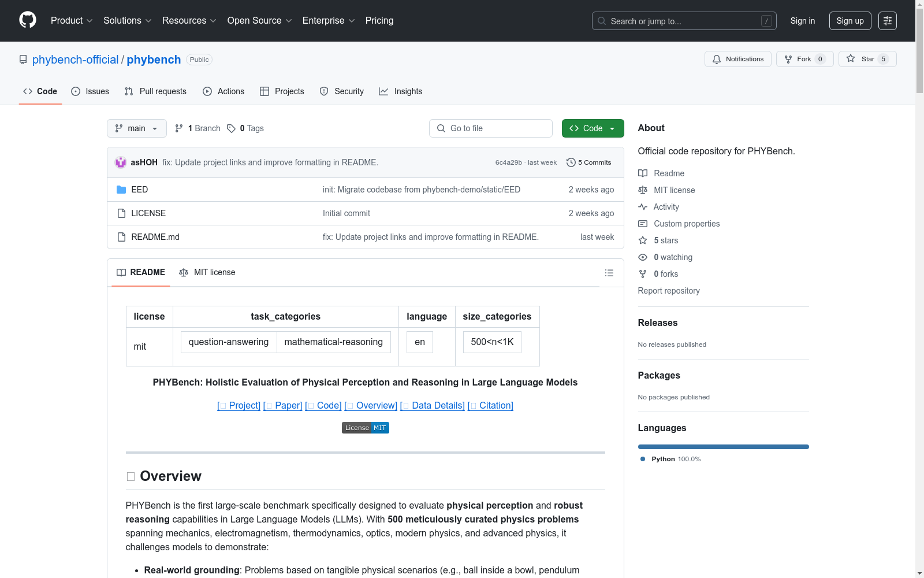924x578 pixels.
Task: Click the EED folder icon
Action: 121,190
